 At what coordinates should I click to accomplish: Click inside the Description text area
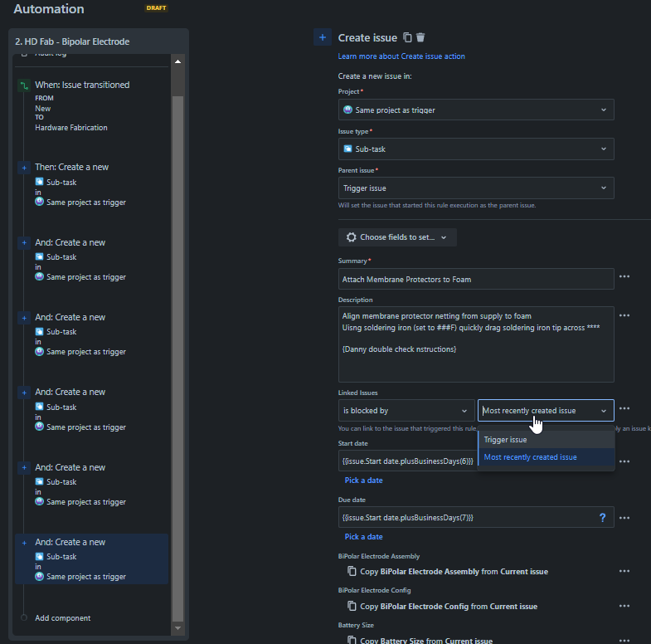476,344
